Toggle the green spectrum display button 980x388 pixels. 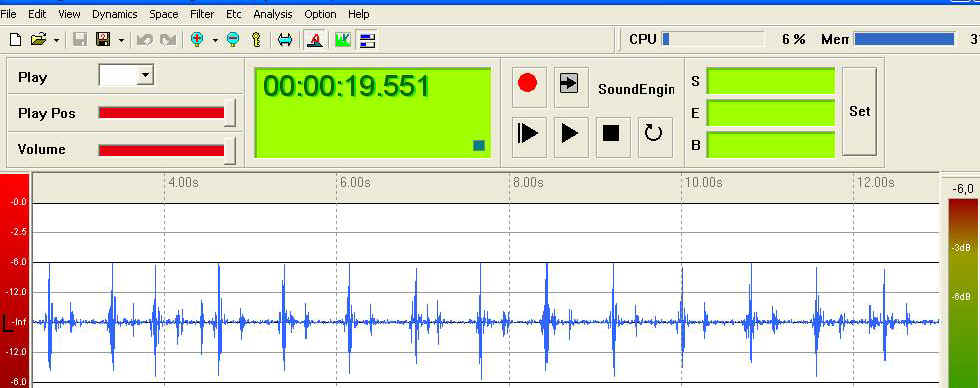[x=342, y=40]
